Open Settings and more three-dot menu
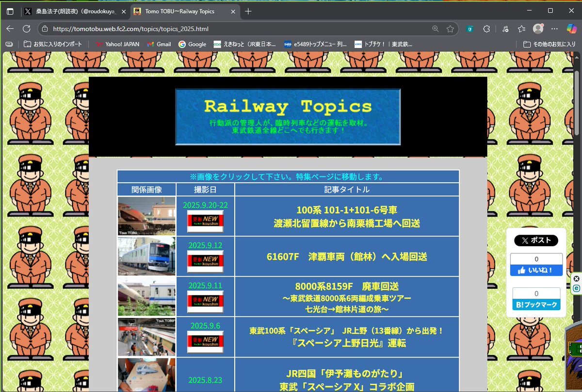582x392 pixels. (x=555, y=29)
